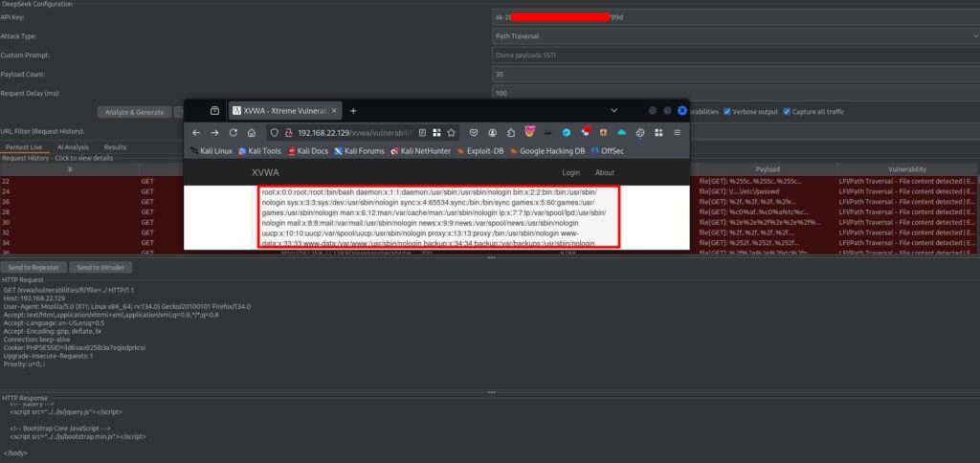This screenshot has width=980, height=463.
Task: Switch to the Results tab
Action: click(115, 147)
